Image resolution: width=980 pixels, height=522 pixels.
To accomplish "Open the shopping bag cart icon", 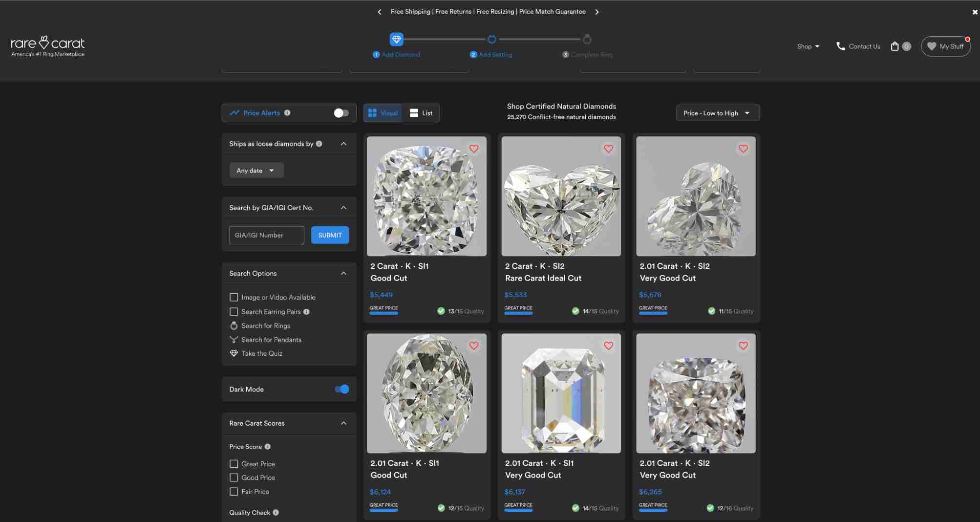I will pos(895,46).
